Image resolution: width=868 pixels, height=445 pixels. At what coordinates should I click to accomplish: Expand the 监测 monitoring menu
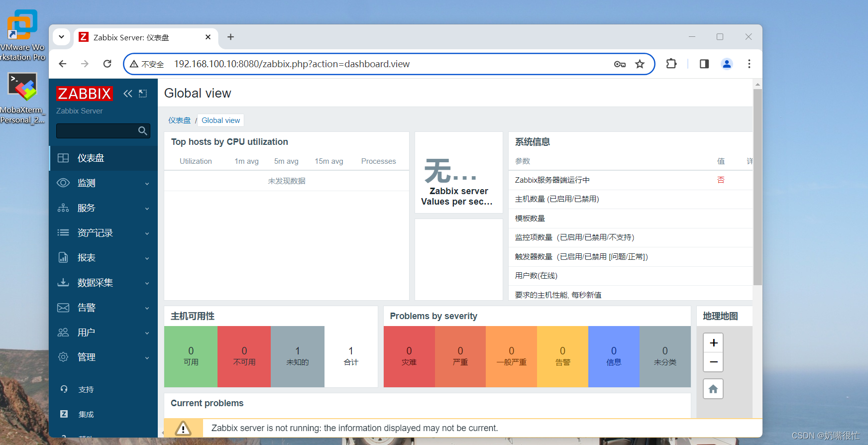click(x=104, y=183)
